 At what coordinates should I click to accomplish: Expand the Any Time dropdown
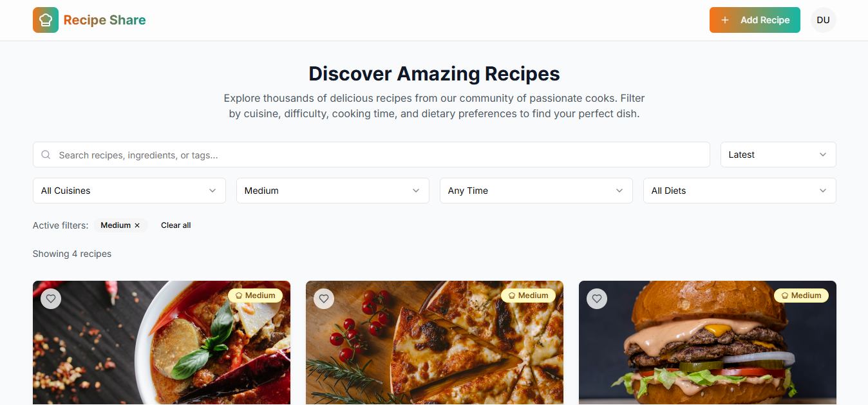[536, 191]
